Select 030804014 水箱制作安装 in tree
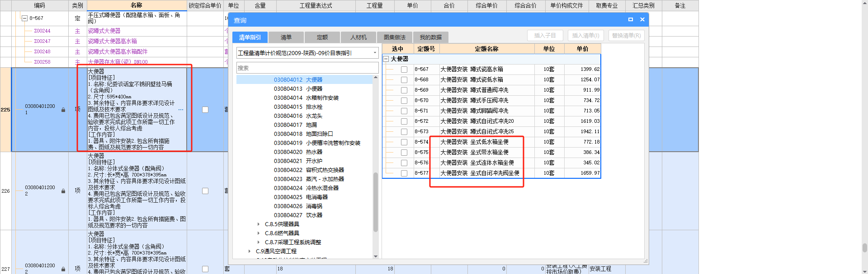The width and height of the screenshot is (868, 274). click(x=306, y=98)
